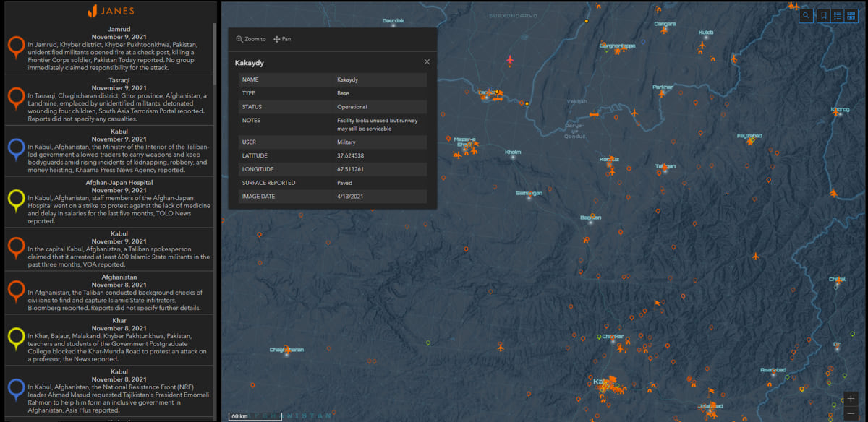The image size is (868, 422).
Task: Click the Kholm city label
Action: click(513, 152)
